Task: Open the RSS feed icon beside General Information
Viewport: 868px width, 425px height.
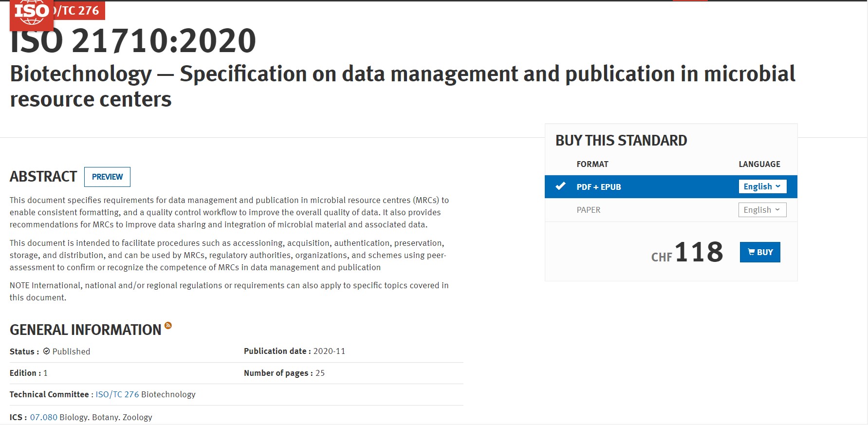Action: click(168, 326)
